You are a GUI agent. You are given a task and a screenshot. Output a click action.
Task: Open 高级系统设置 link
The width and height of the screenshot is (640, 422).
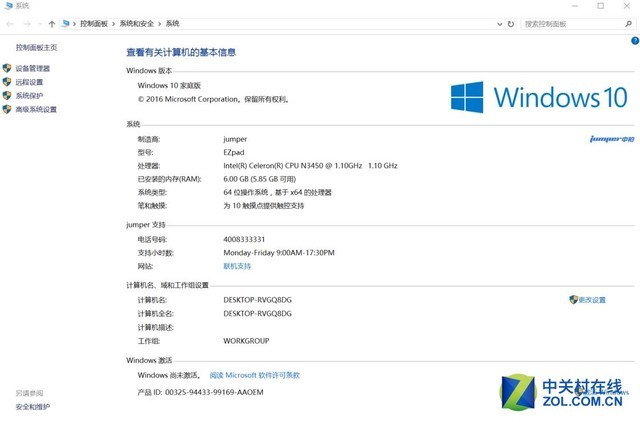[x=36, y=109]
